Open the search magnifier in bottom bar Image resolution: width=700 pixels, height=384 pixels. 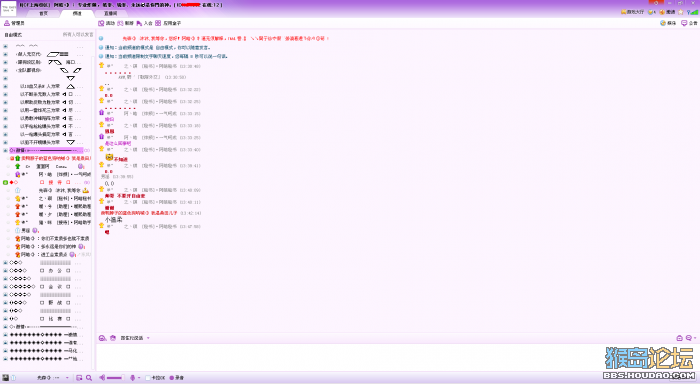[x=89, y=378]
